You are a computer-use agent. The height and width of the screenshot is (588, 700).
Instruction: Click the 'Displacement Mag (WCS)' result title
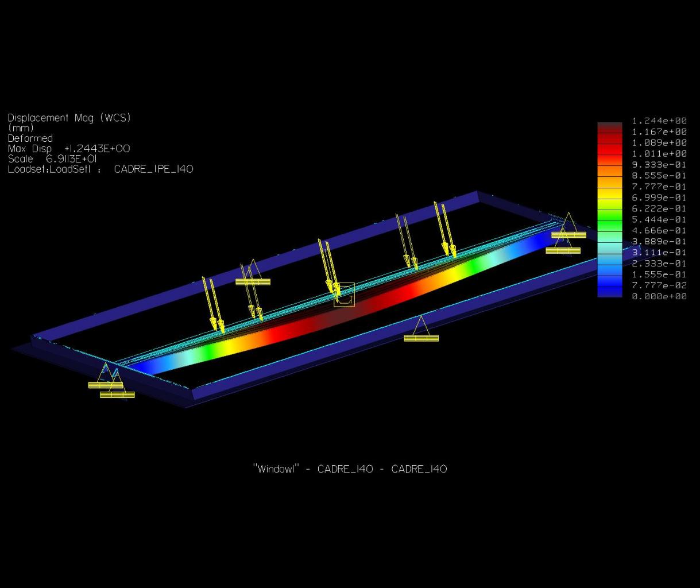point(69,118)
